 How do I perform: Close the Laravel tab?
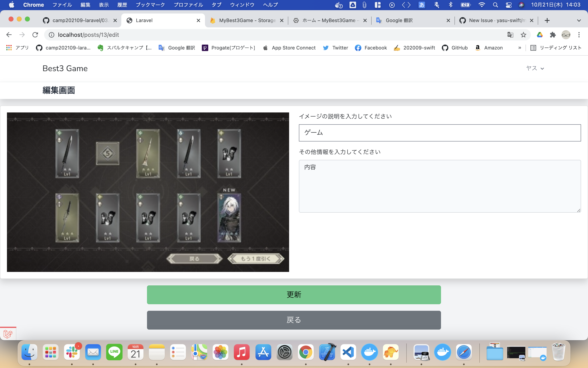point(198,20)
